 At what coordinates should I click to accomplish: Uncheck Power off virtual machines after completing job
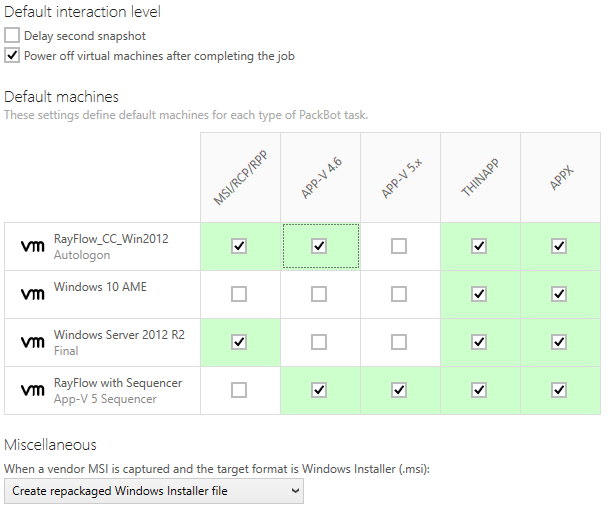pos(12,56)
